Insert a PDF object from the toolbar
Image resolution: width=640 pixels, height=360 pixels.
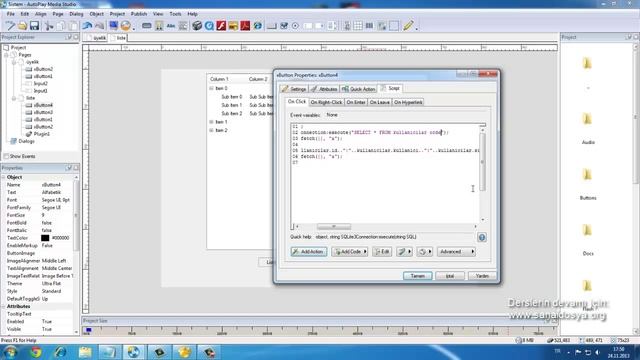click(245, 26)
